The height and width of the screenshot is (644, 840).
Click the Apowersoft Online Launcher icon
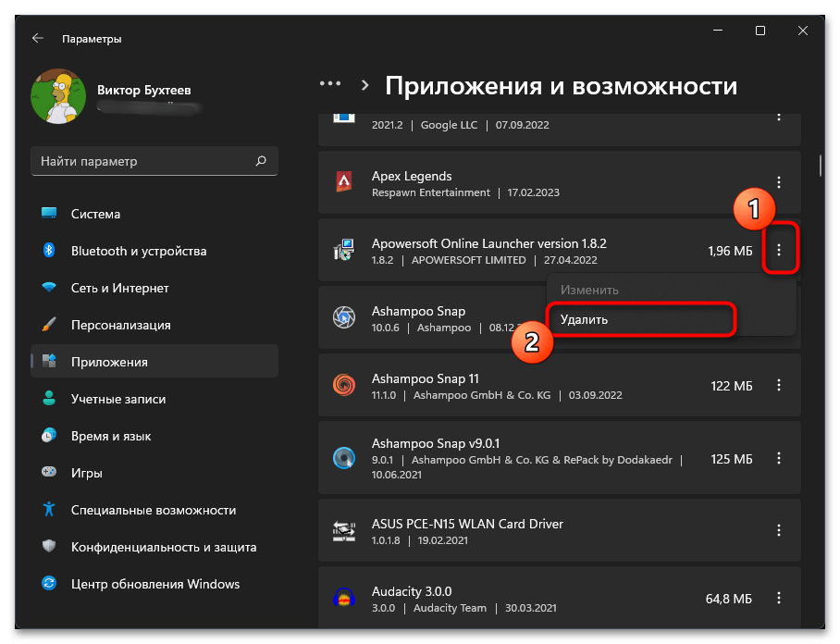[x=344, y=250]
